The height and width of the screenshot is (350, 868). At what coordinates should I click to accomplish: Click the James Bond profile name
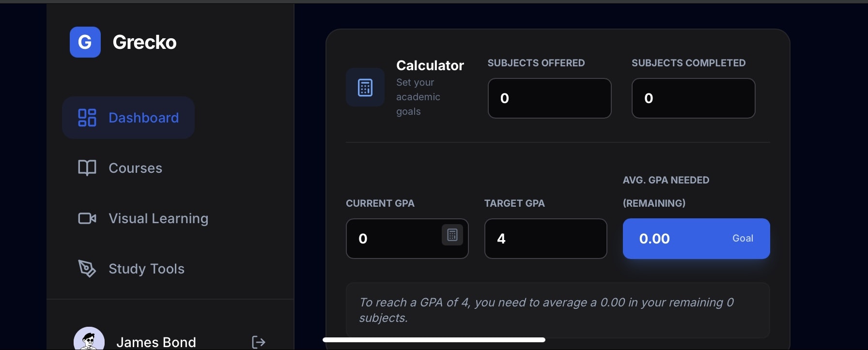pyautogui.click(x=156, y=342)
